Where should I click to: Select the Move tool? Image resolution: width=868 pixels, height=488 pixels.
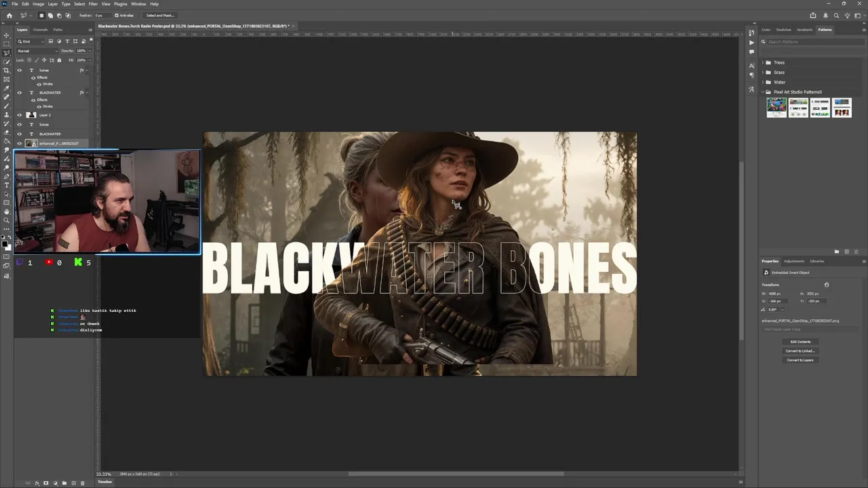(x=7, y=35)
